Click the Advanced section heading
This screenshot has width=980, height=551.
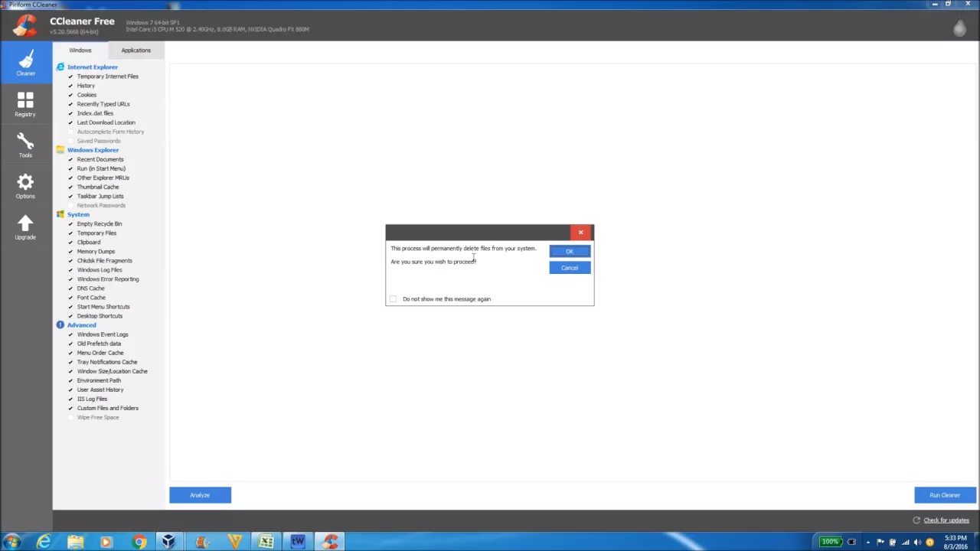[x=81, y=325]
